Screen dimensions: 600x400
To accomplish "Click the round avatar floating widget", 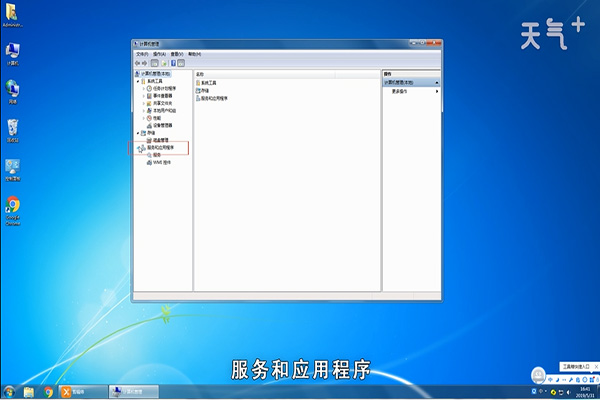I will click(538, 374).
